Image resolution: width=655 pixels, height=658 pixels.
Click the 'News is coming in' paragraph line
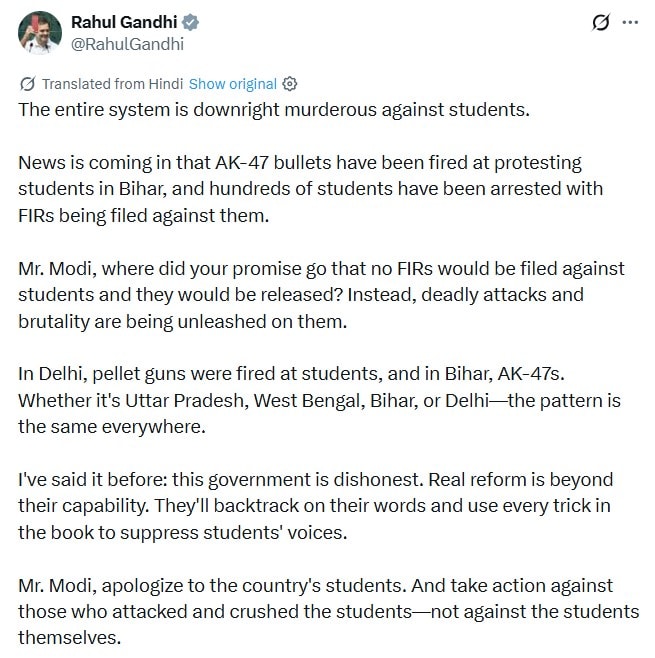coord(300,163)
